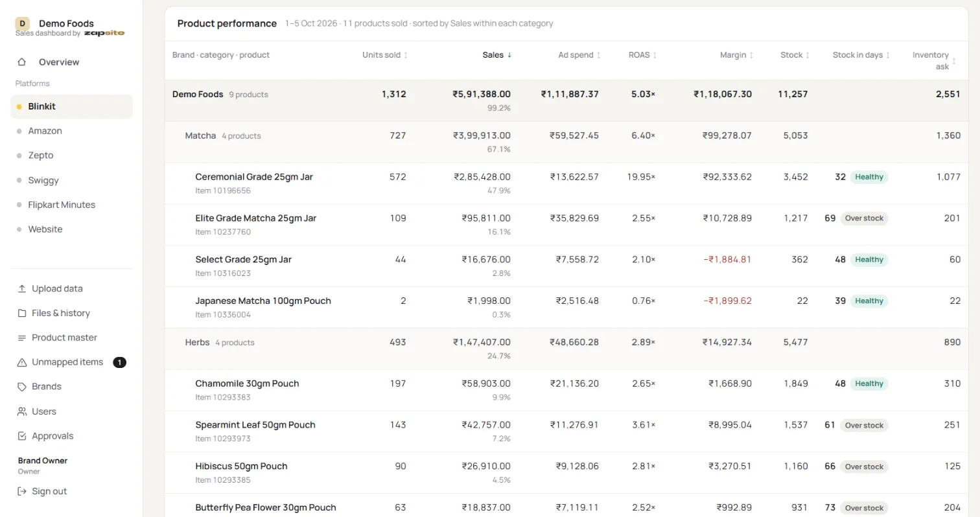Click Healthy badge on Ceremonial Grade row
The image size is (980, 517).
[869, 177]
